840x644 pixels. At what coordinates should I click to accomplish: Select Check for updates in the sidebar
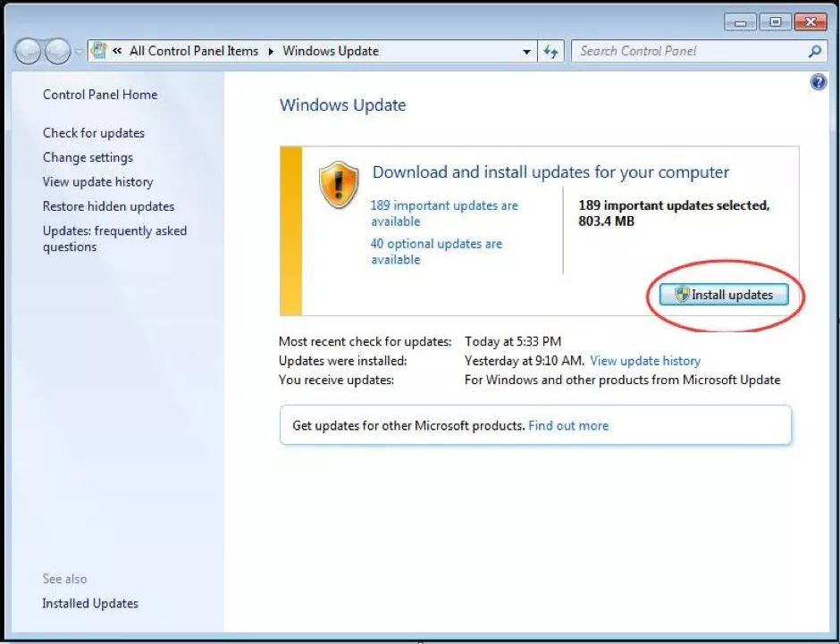(x=93, y=132)
